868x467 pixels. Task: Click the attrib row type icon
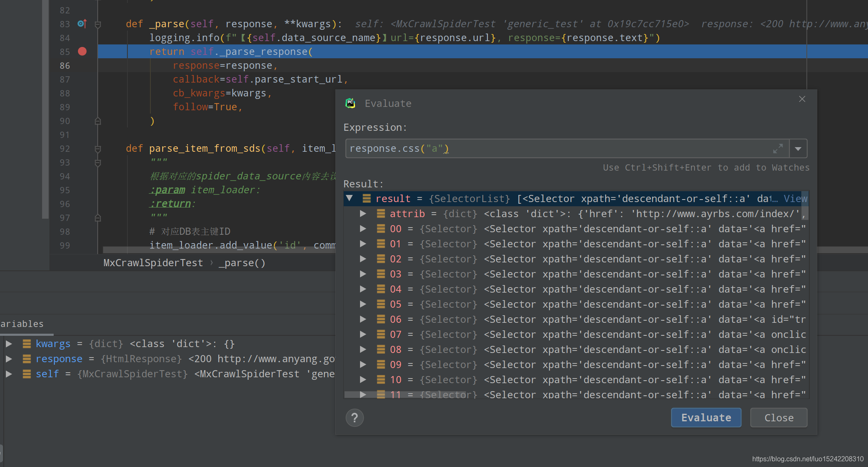381,214
